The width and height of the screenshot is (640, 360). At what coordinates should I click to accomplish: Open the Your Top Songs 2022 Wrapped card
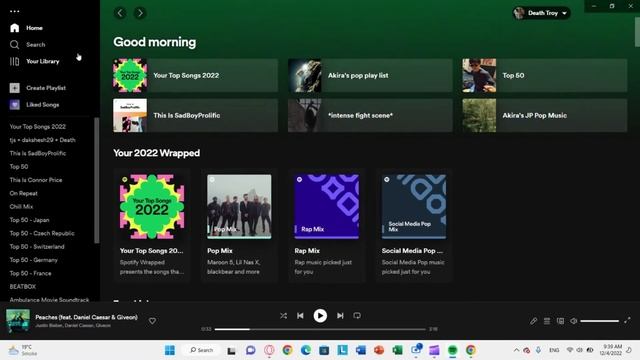click(x=152, y=225)
